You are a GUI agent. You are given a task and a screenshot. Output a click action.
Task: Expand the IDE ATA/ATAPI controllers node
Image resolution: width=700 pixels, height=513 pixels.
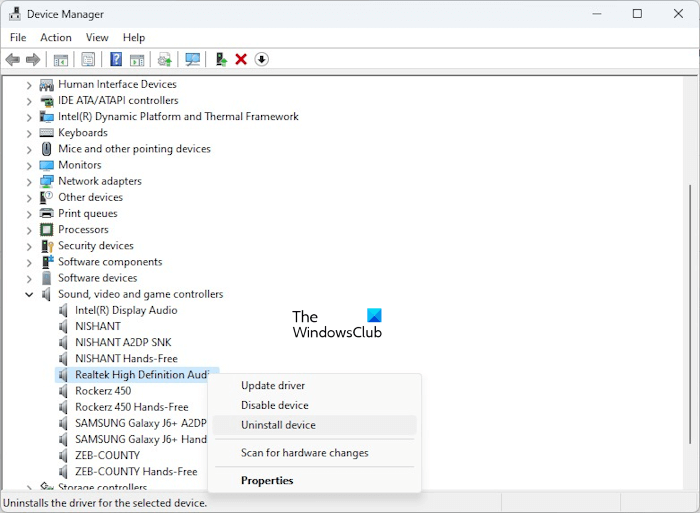29,101
